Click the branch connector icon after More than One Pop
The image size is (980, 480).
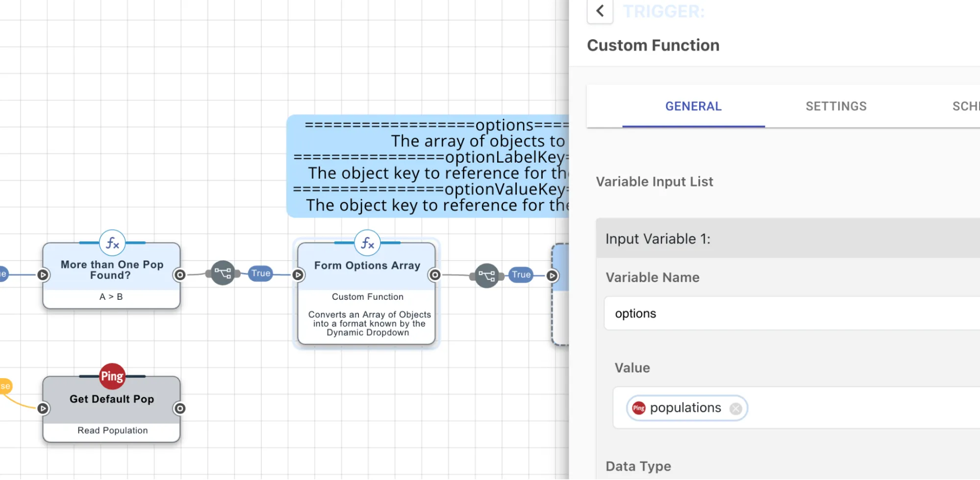tap(223, 273)
